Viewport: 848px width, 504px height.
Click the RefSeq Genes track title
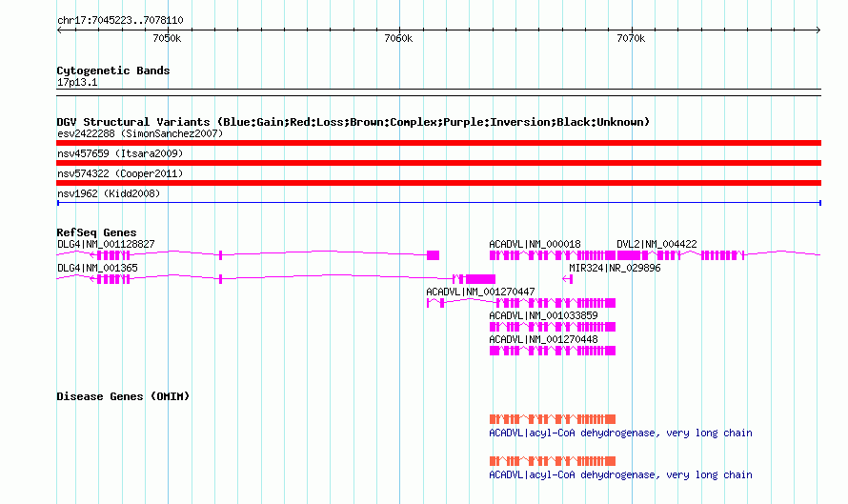[x=96, y=232]
